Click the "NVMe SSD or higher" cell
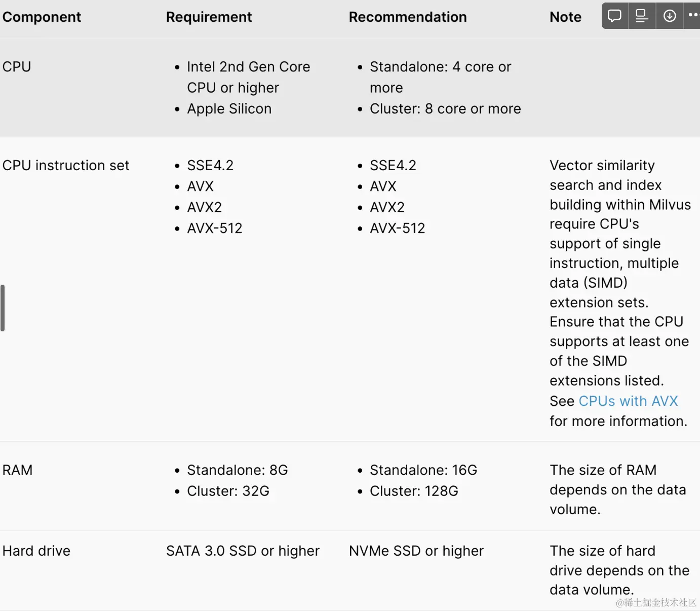Screen dimensions: 700x611 point(416,551)
